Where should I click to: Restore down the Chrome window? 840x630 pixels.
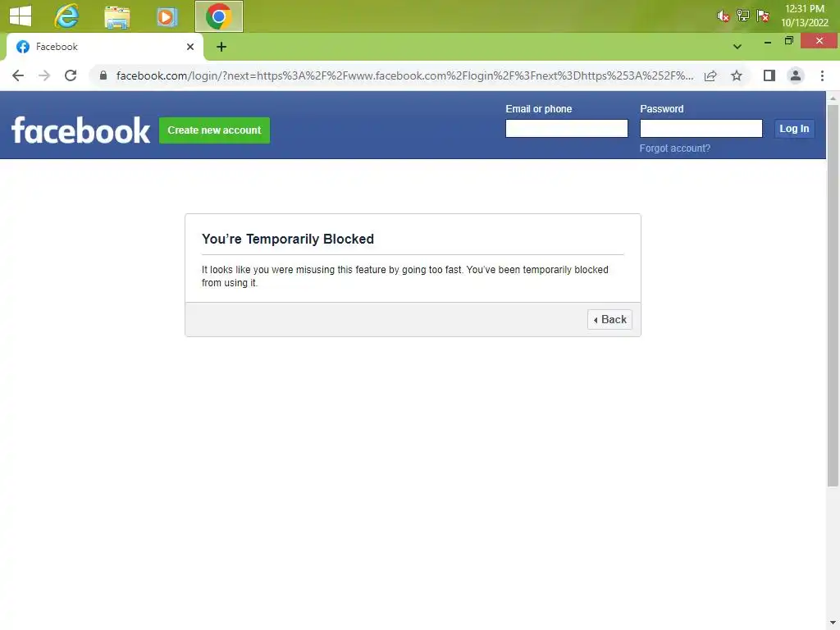pyautogui.click(x=788, y=41)
